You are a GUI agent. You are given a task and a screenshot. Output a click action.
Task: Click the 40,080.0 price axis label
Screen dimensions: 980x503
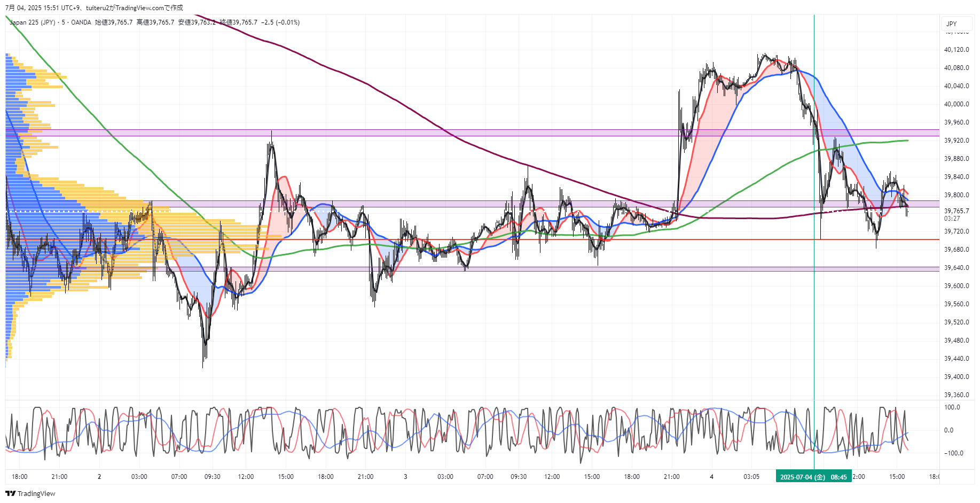(957, 68)
